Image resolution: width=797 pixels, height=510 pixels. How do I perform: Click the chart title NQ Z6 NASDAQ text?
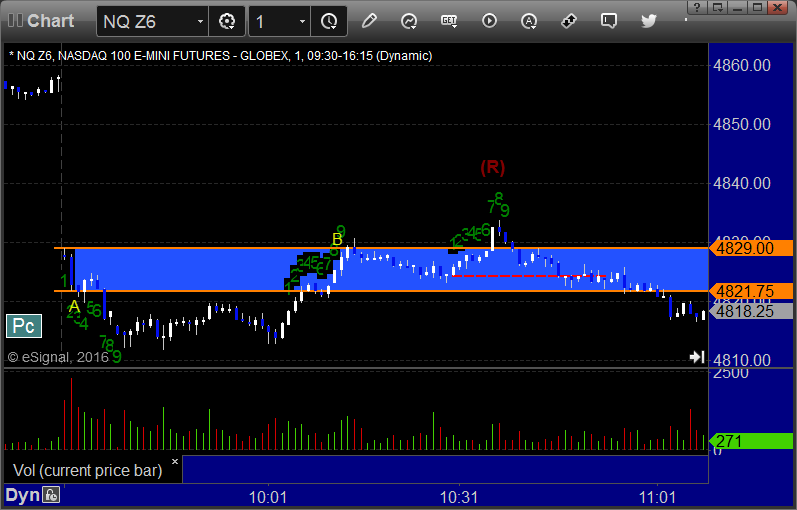tap(221, 55)
